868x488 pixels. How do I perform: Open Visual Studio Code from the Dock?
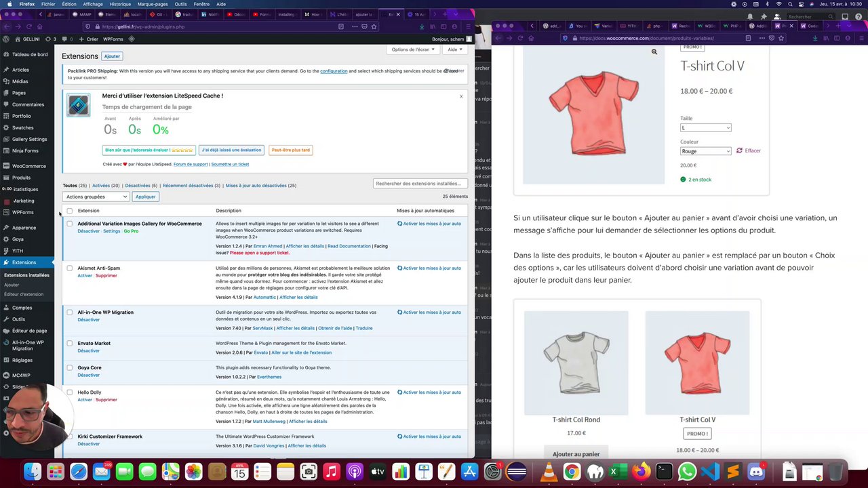pos(710,472)
